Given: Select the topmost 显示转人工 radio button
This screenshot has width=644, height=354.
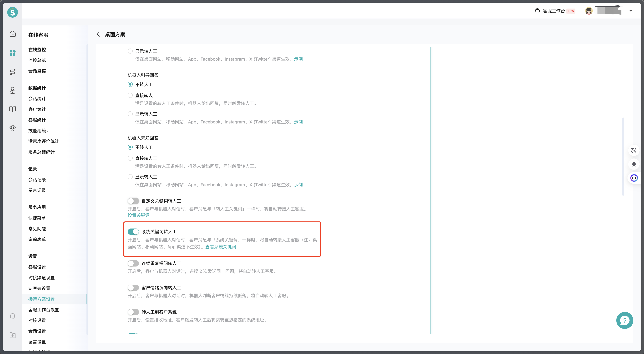Looking at the screenshot, I should pyautogui.click(x=130, y=51).
